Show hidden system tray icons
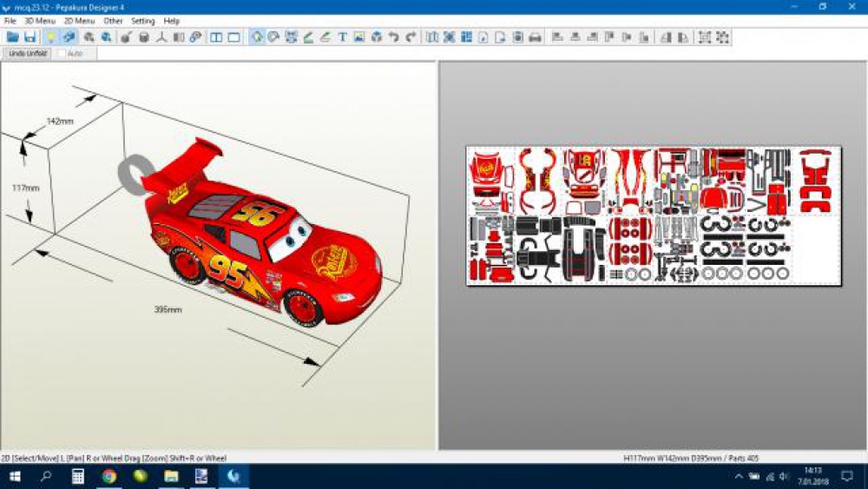Viewport: 868px width, 489px height. coord(739,476)
